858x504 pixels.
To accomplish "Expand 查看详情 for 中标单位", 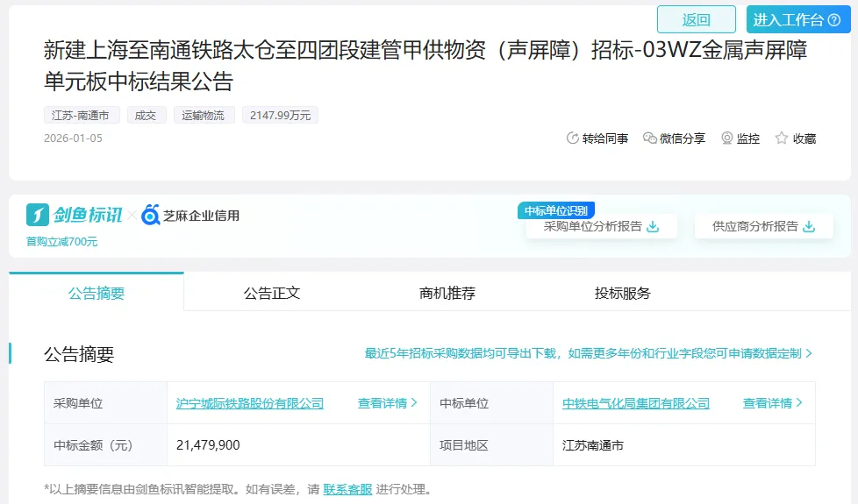I will [x=772, y=403].
